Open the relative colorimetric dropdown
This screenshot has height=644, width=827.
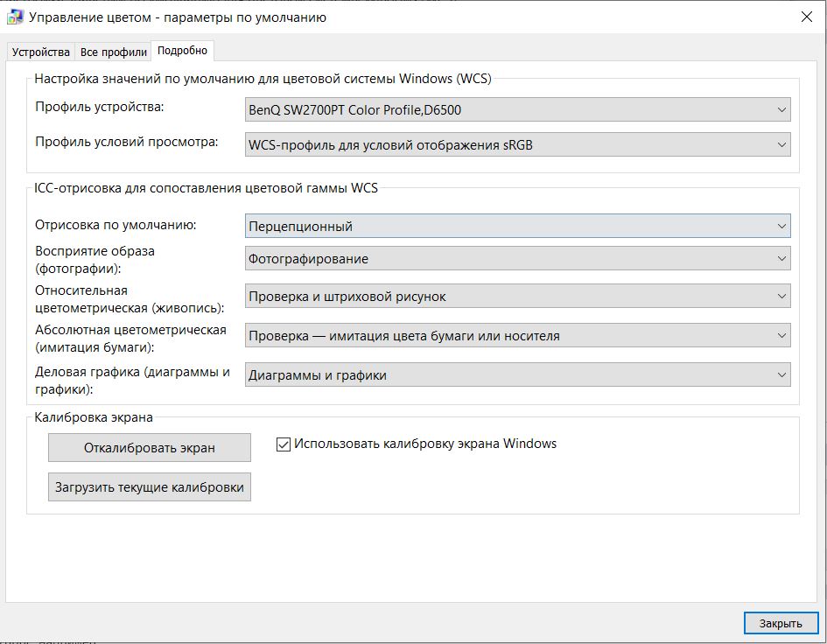[x=517, y=297]
